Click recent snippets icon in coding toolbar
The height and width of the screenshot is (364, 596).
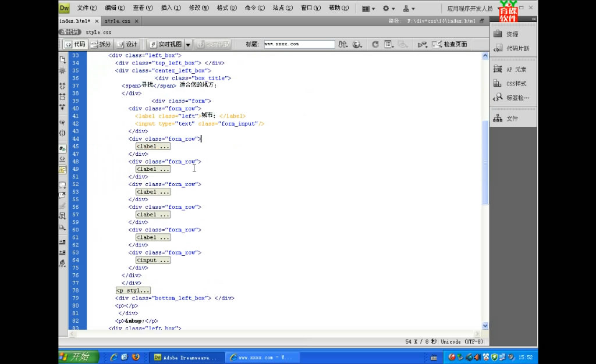[x=62, y=216]
